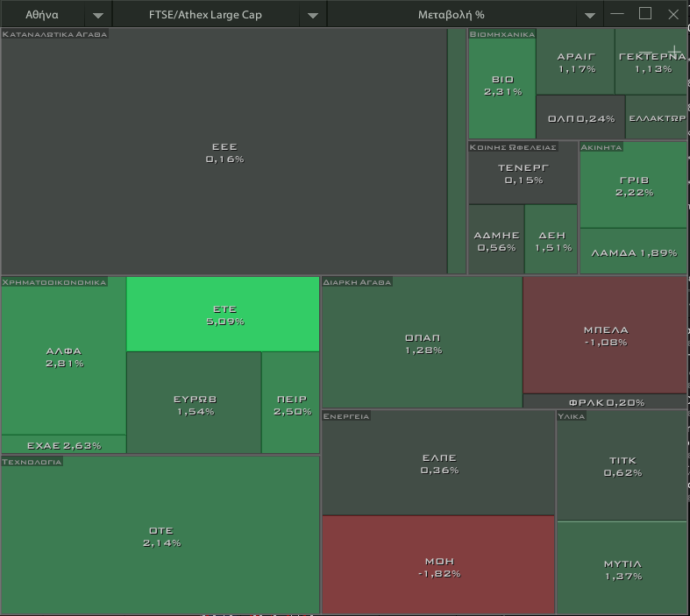Click the ΟΠΑΠ 1,28% tile

423,343
